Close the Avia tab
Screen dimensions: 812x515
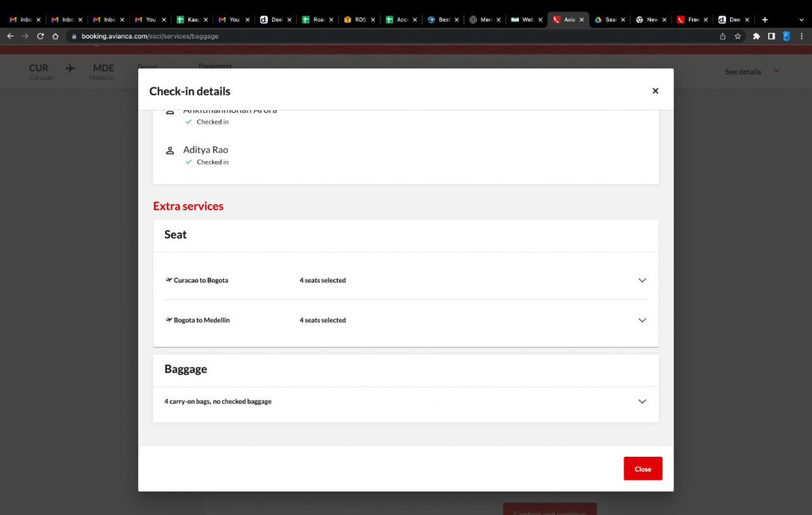coord(581,20)
